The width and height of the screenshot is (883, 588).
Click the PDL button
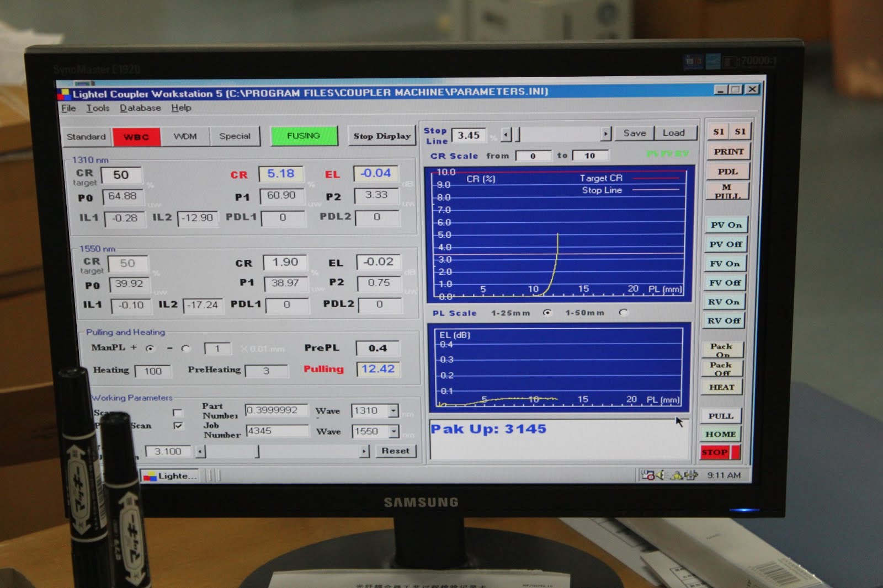[728, 172]
